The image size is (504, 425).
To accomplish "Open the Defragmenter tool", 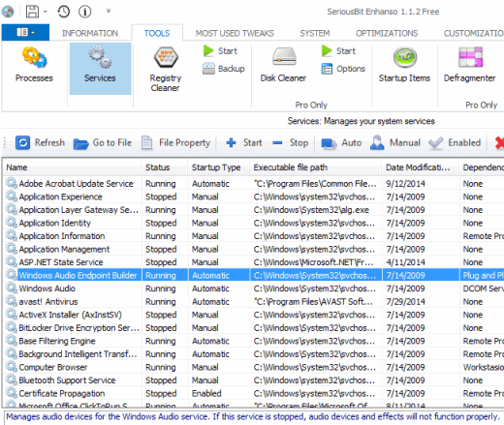I will pyautogui.click(x=470, y=65).
